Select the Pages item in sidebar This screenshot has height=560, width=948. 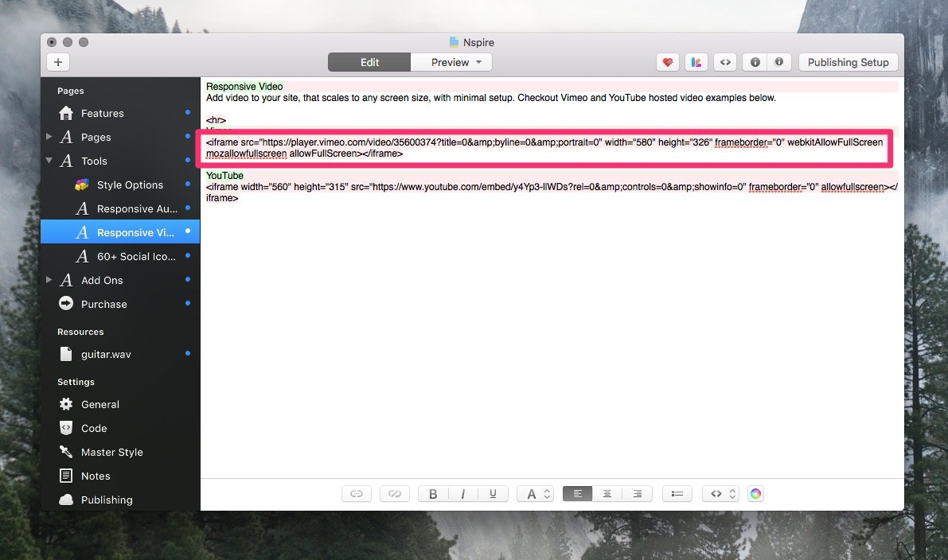coord(120,137)
